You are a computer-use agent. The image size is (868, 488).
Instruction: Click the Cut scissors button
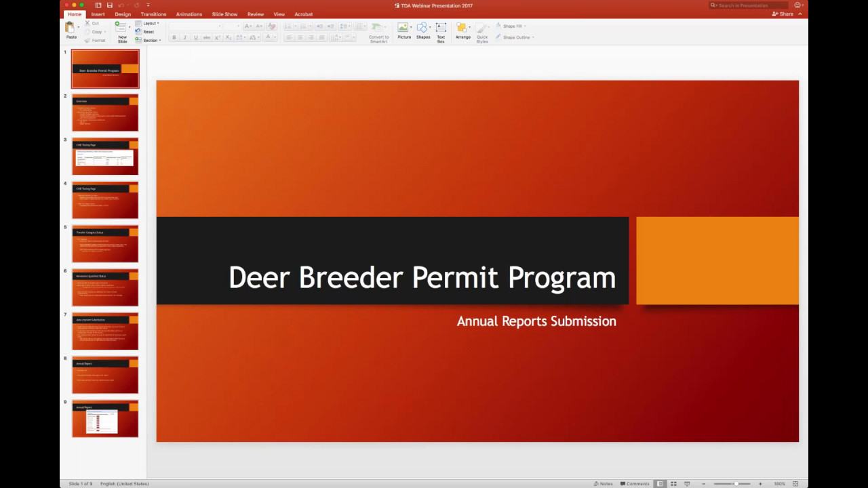(92, 23)
